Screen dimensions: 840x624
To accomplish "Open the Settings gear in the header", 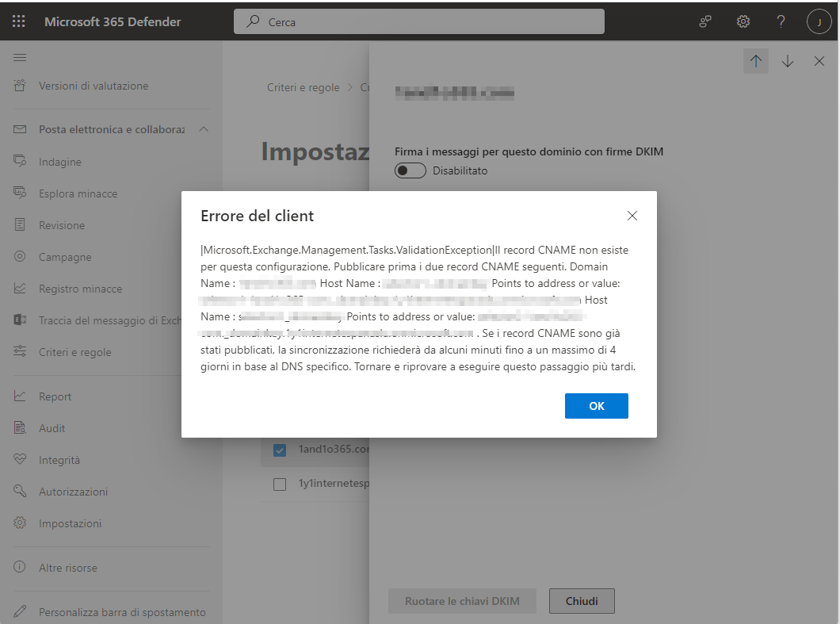I will point(743,21).
